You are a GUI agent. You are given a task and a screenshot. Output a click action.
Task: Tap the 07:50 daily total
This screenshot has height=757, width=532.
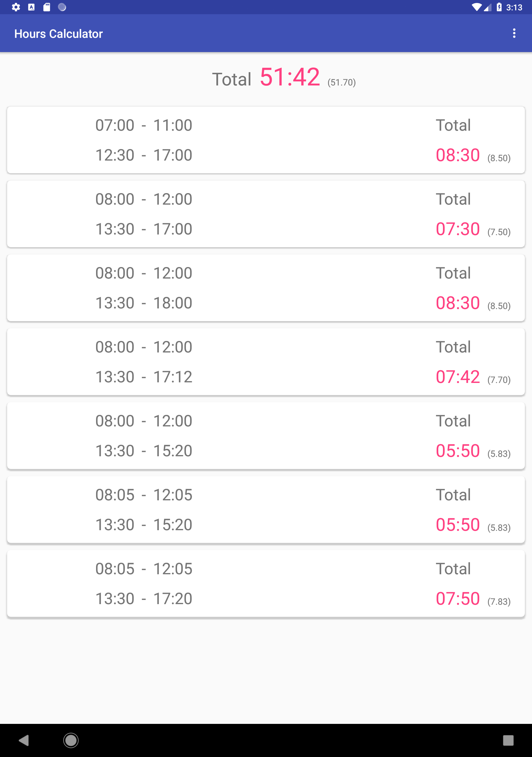[458, 599]
